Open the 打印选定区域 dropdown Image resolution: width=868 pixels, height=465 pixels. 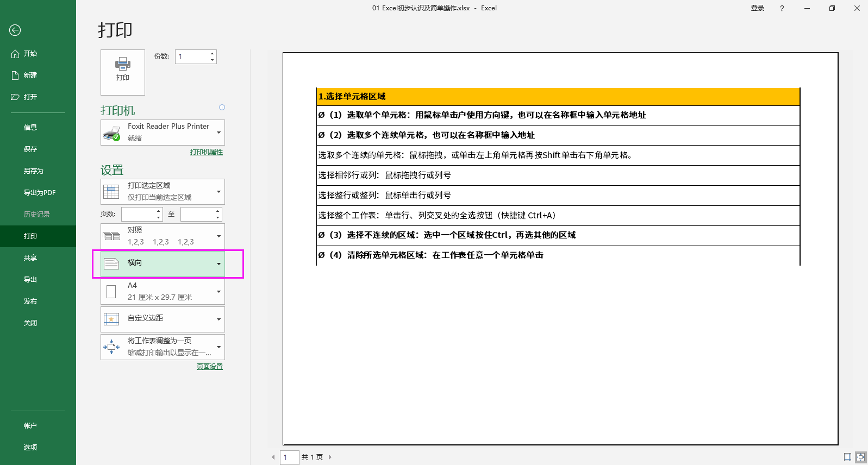pyautogui.click(x=163, y=192)
